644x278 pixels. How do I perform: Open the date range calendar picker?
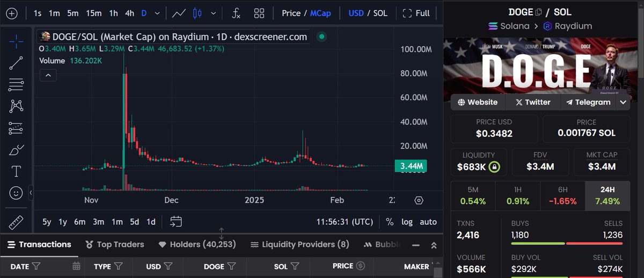pos(176,221)
